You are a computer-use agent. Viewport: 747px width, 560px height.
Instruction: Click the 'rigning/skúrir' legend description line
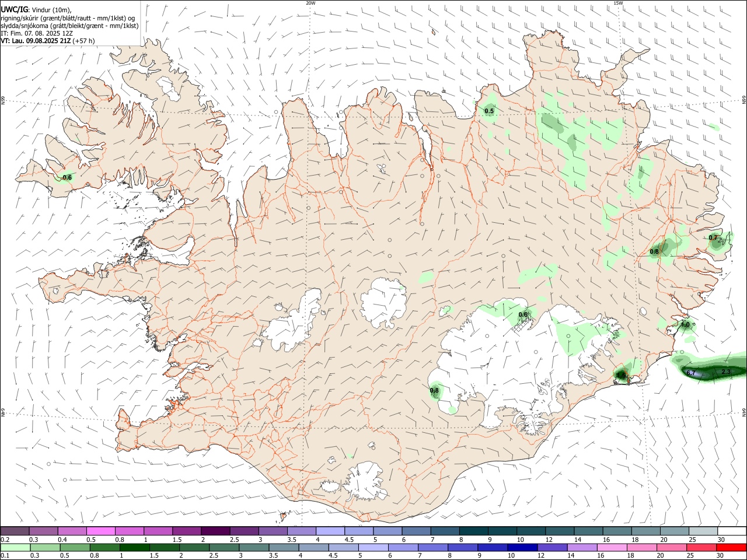pos(67,18)
